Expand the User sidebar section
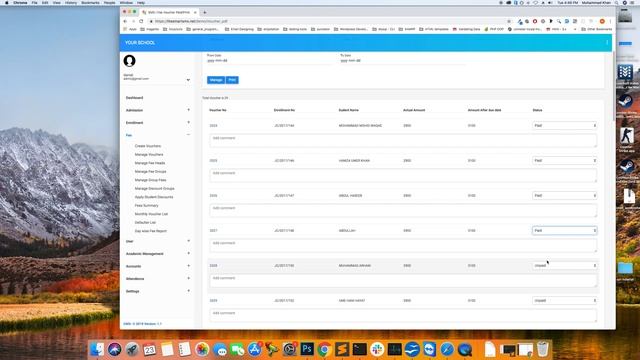The height and width of the screenshot is (360, 640). (188, 241)
